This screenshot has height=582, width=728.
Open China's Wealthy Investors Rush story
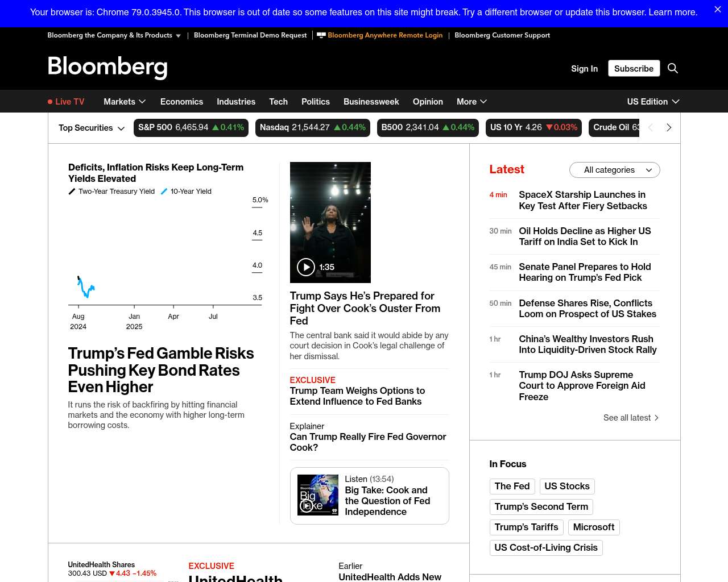(x=588, y=344)
